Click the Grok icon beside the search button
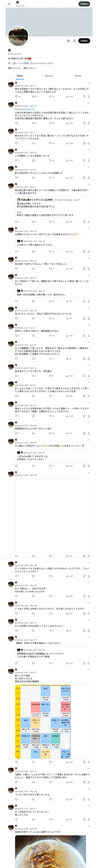 [68, 41]
